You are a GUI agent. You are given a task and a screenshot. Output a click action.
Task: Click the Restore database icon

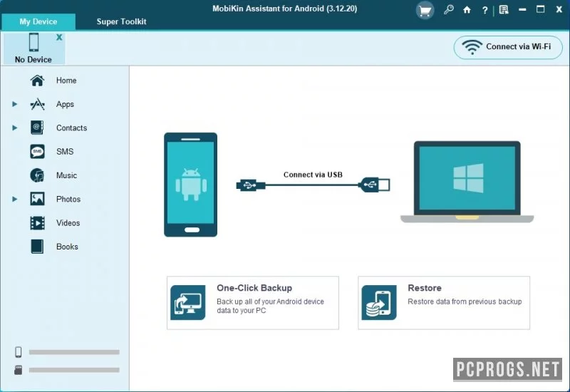[x=379, y=302]
